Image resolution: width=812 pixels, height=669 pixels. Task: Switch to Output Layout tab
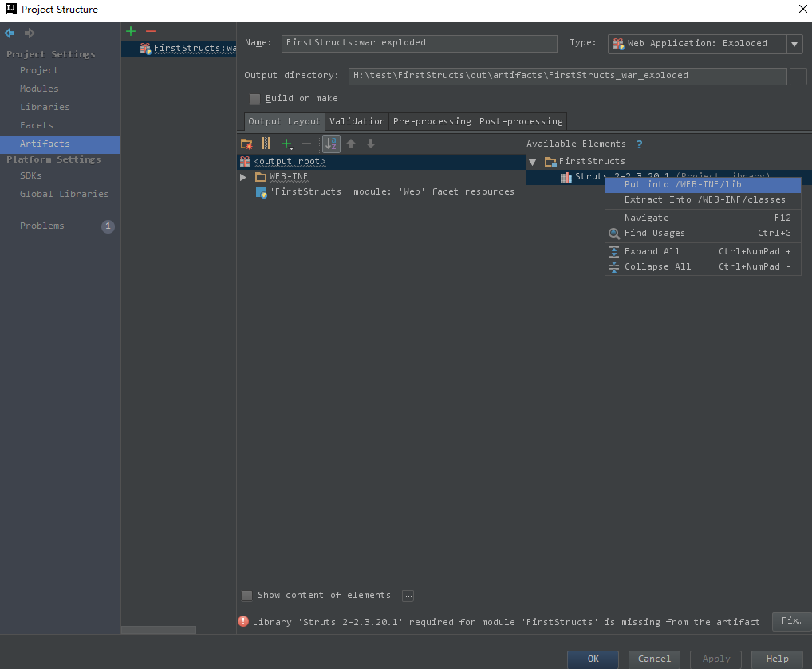[x=284, y=121]
